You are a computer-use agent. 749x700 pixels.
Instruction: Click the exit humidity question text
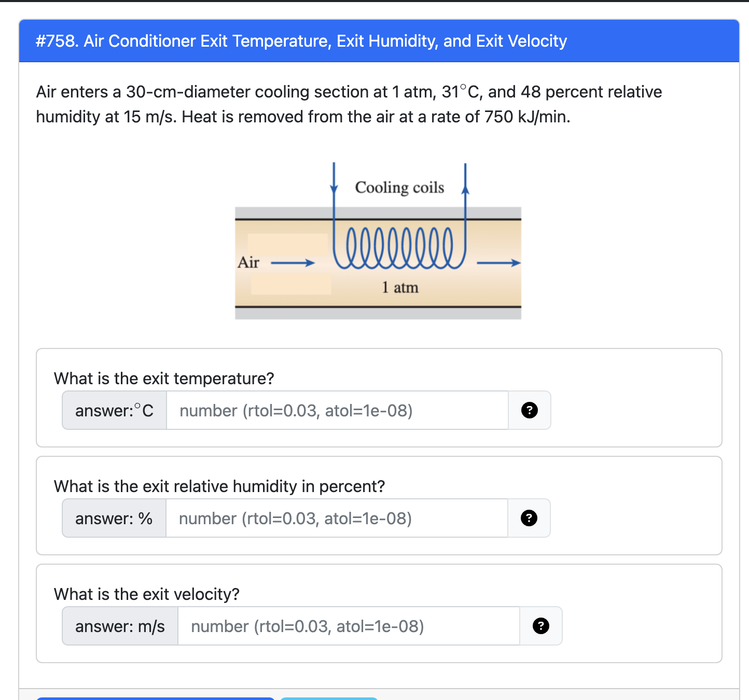[219, 486]
